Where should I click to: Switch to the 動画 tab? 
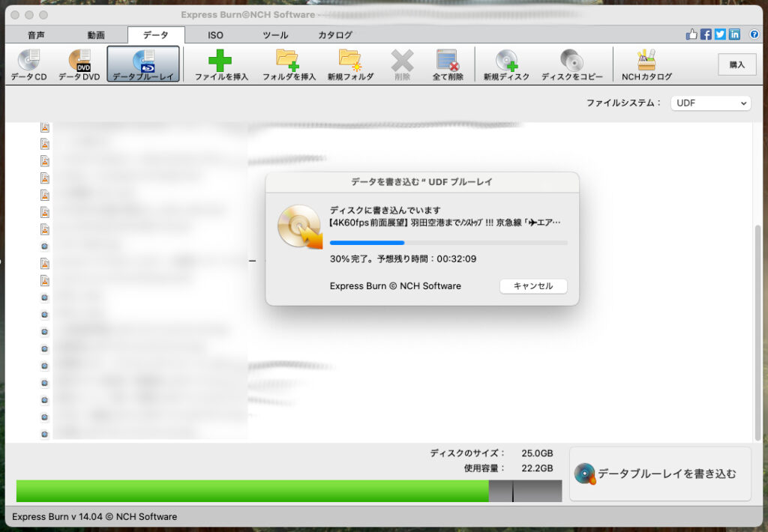click(96, 35)
